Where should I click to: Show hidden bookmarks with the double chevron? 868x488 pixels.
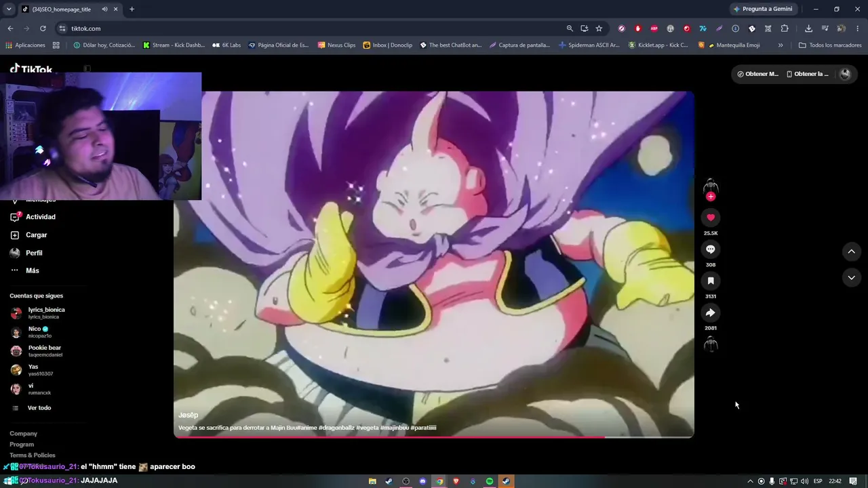coord(781,45)
